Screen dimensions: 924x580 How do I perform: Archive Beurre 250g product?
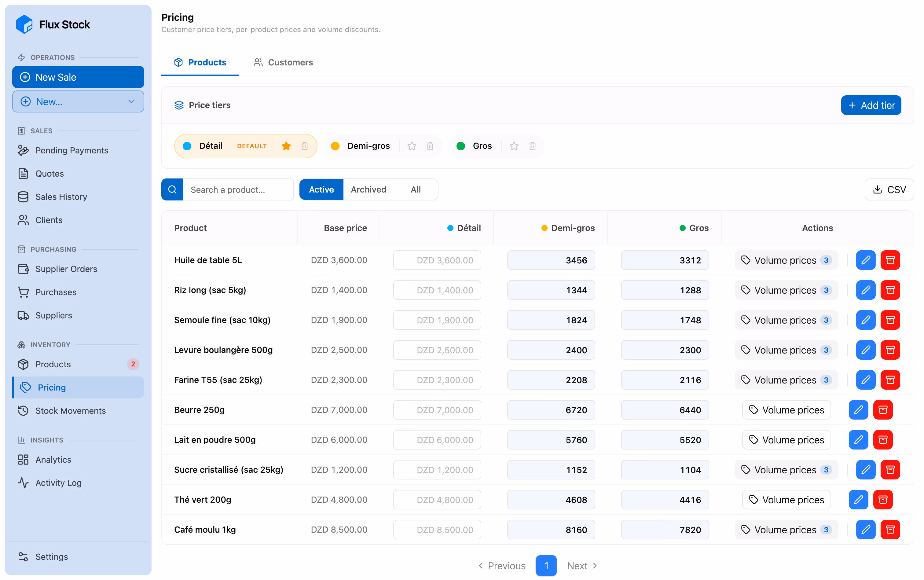point(883,410)
